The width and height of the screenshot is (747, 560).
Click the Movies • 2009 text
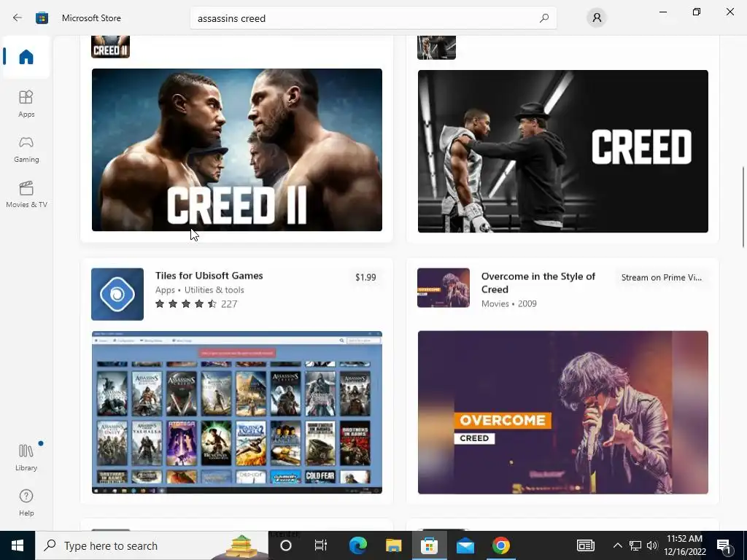(508, 304)
